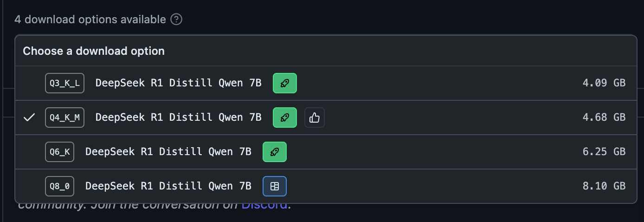This screenshot has width=644, height=222.
Task: Click the Q3_K_L quantization badge
Action: 64,83
